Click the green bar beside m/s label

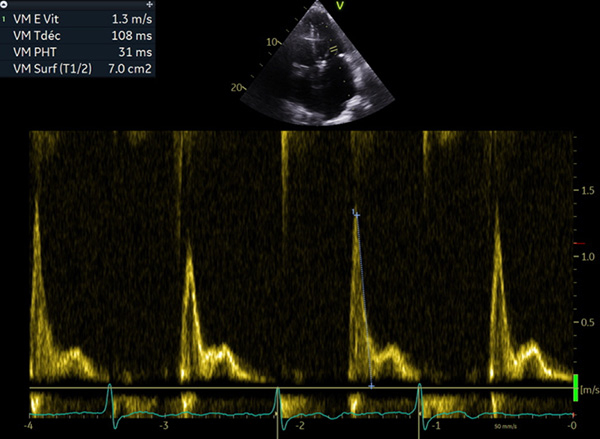(x=576, y=388)
